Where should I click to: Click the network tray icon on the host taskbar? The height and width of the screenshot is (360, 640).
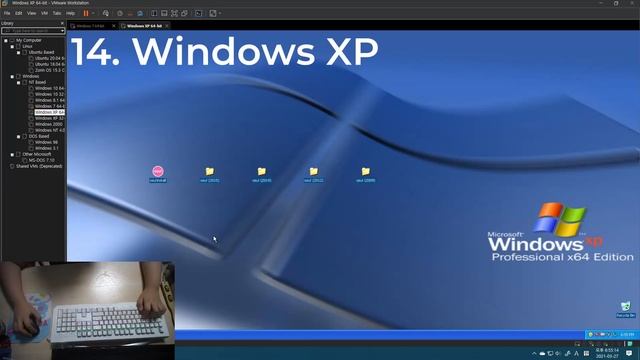pos(550,353)
